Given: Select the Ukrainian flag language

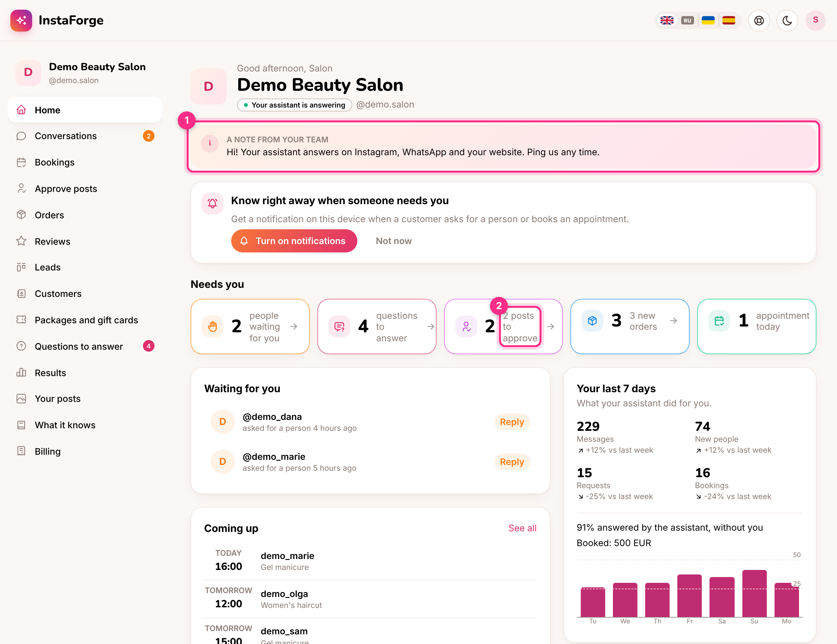Looking at the screenshot, I should (708, 20).
